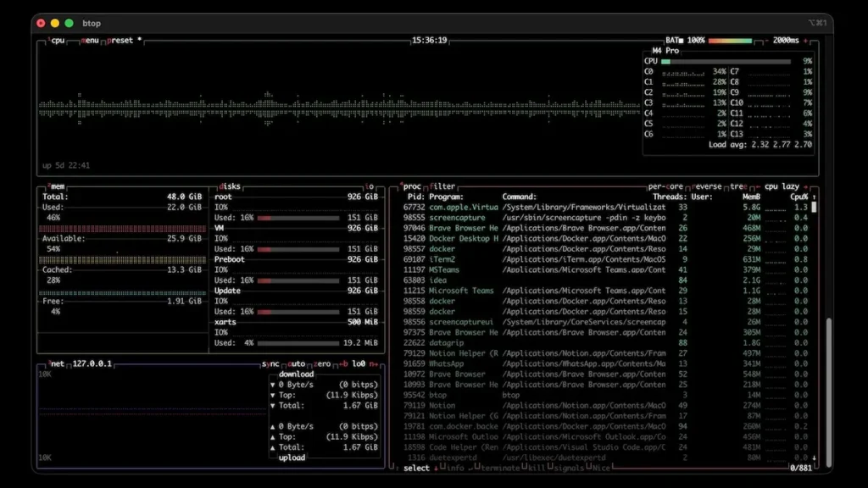Image resolution: width=868 pixels, height=488 pixels.
Task: Increase the 2000ms update interval with plus
Action: 806,40
